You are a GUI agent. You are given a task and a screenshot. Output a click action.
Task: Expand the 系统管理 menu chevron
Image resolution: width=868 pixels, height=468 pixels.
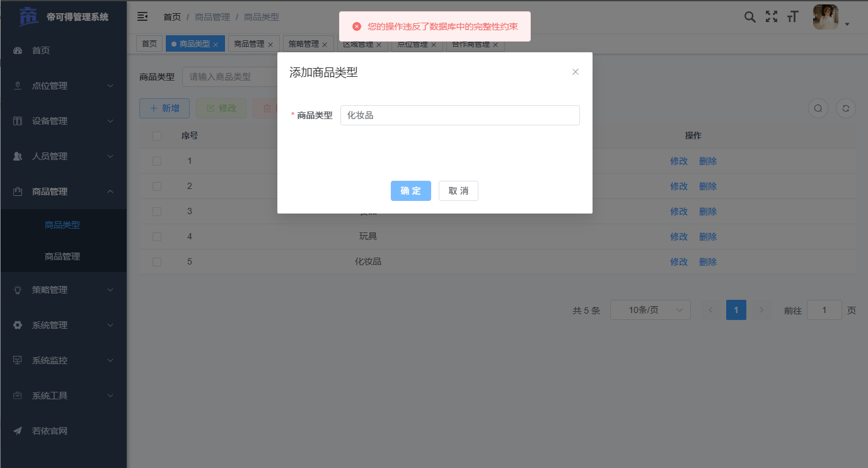pos(111,324)
